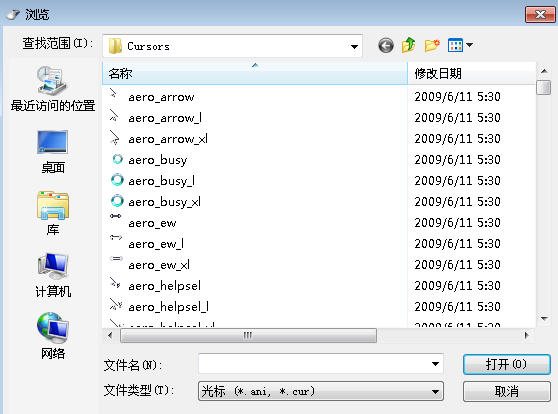Select the aero_arrow cursor icon
This screenshot has width=558, height=414.
(x=114, y=93)
